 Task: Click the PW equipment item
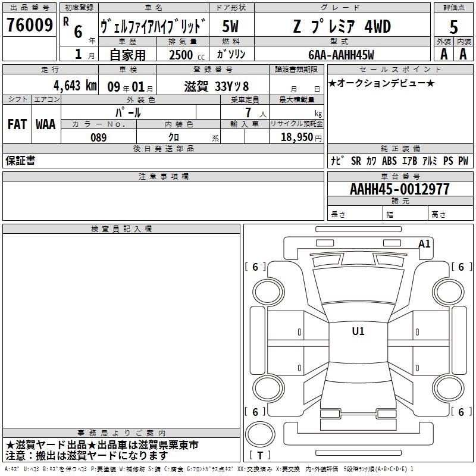[x=463, y=161]
